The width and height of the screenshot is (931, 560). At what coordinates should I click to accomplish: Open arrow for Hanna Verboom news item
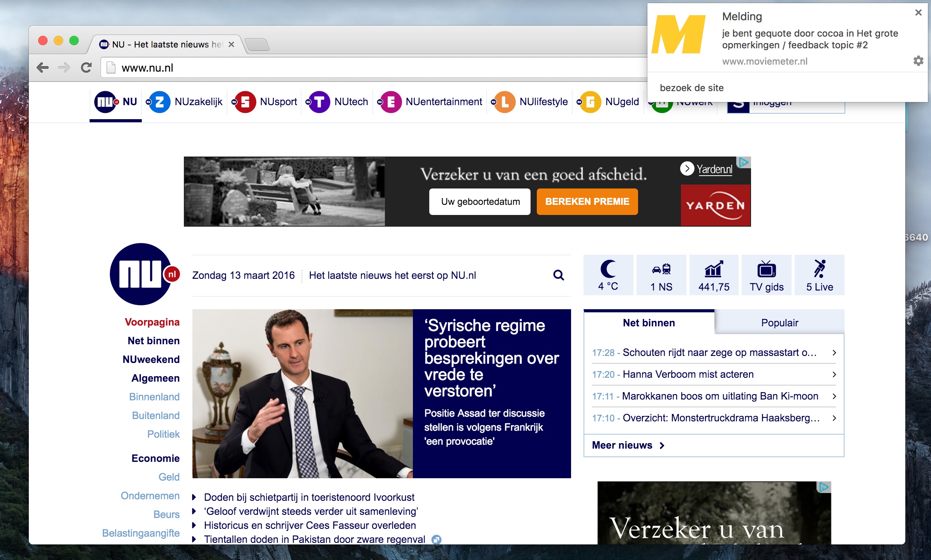pyautogui.click(x=834, y=375)
